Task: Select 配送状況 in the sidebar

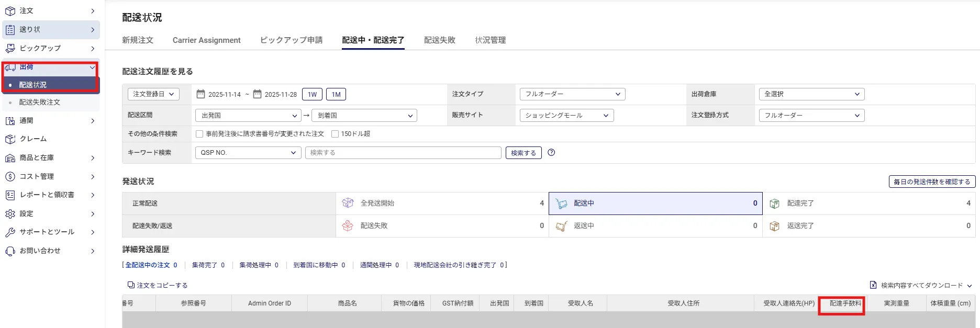Action: tap(51, 85)
